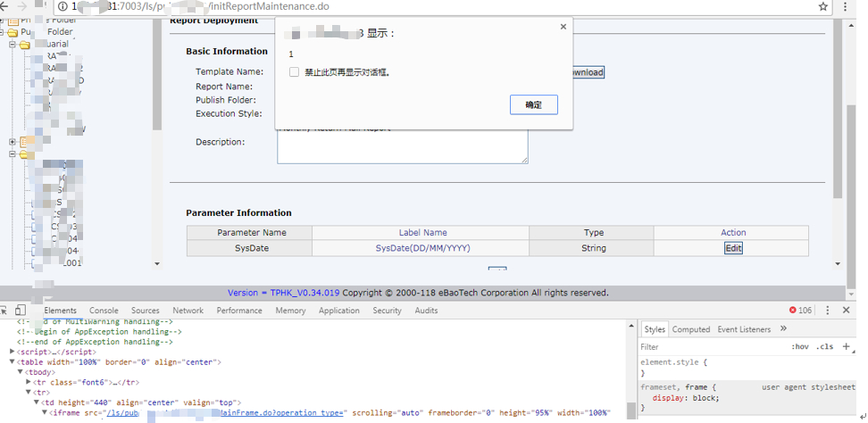Image resolution: width=868 pixels, height=423 pixels.
Task: Click the Action column header
Action: (x=733, y=233)
